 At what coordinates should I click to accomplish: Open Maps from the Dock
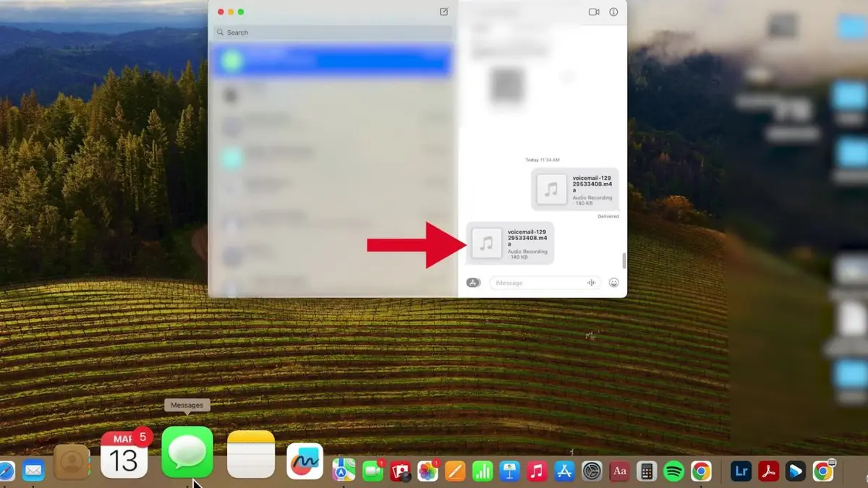pyautogui.click(x=344, y=471)
